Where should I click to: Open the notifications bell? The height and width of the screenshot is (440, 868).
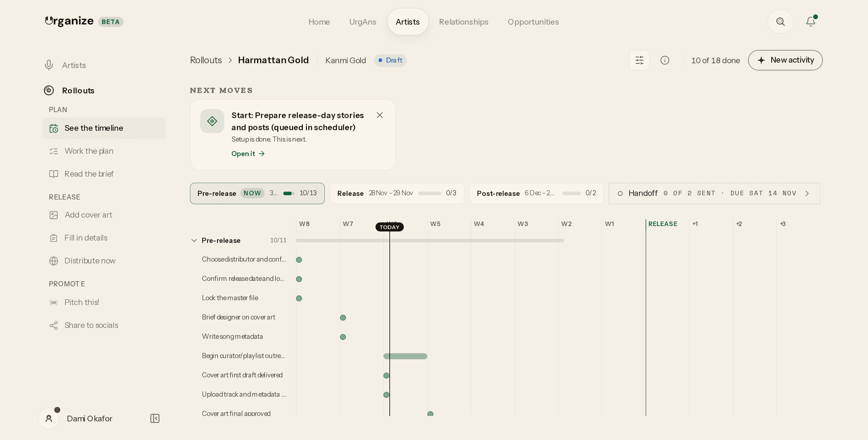[x=811, y=22]
